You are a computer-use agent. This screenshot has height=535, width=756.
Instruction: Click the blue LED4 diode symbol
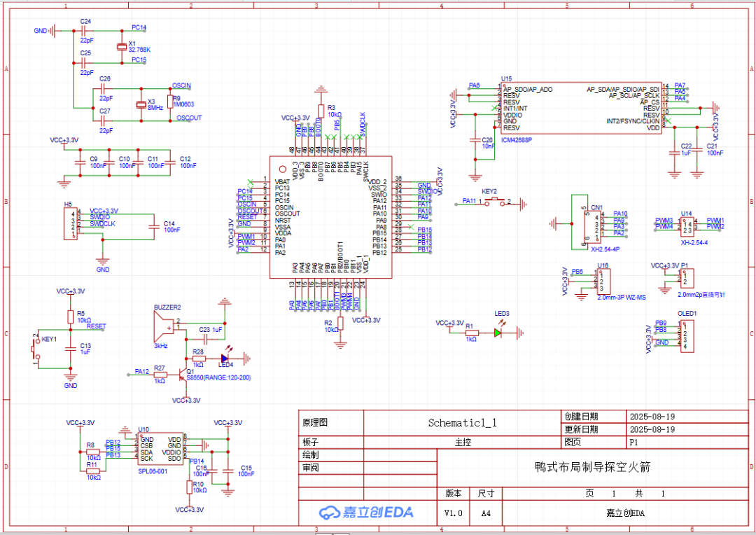(225, 358)
